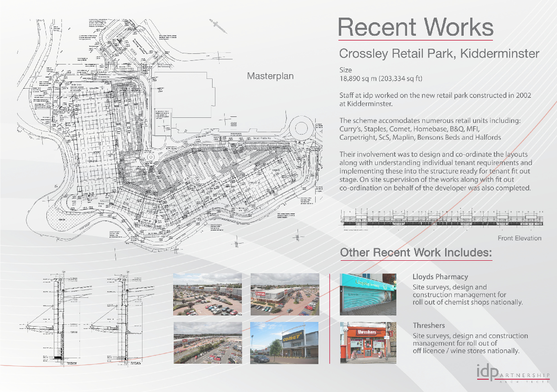The image size is (557, 392).
Task: Click 'Carpetright, ScS, Maplin, Bensons Beds' line
Action: coord(420,137)
